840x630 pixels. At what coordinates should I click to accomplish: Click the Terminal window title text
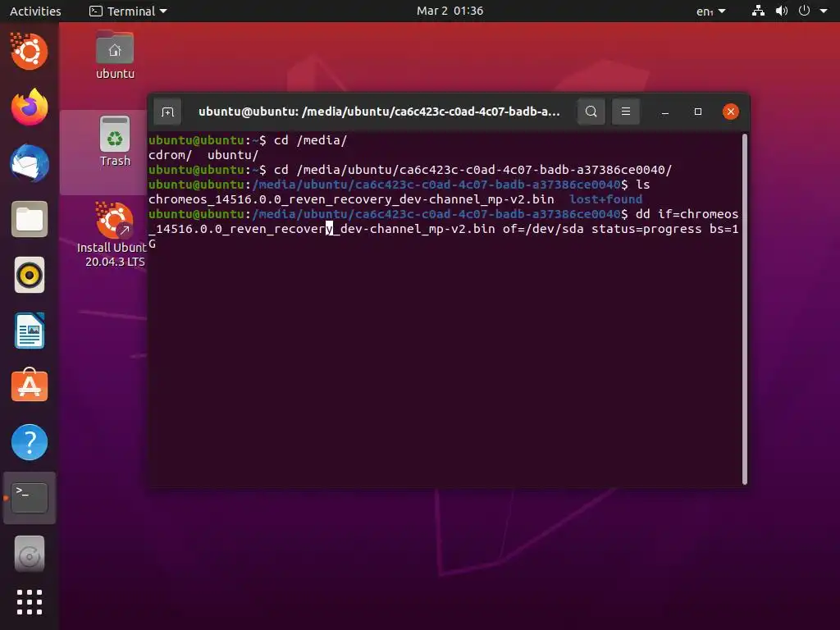[x=379, y=112]
